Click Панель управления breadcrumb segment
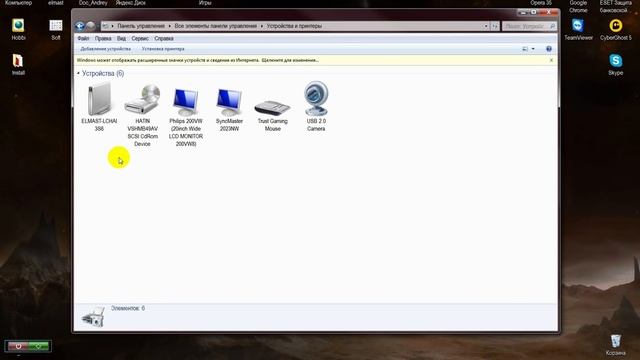Image resolution: width=640 pixels, height=360 pixels. [141, 26]
